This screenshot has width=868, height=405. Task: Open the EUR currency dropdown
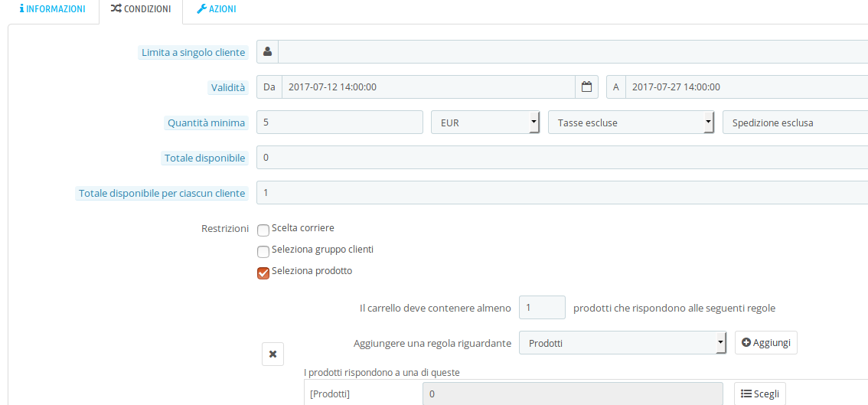(x=485, y=122)
